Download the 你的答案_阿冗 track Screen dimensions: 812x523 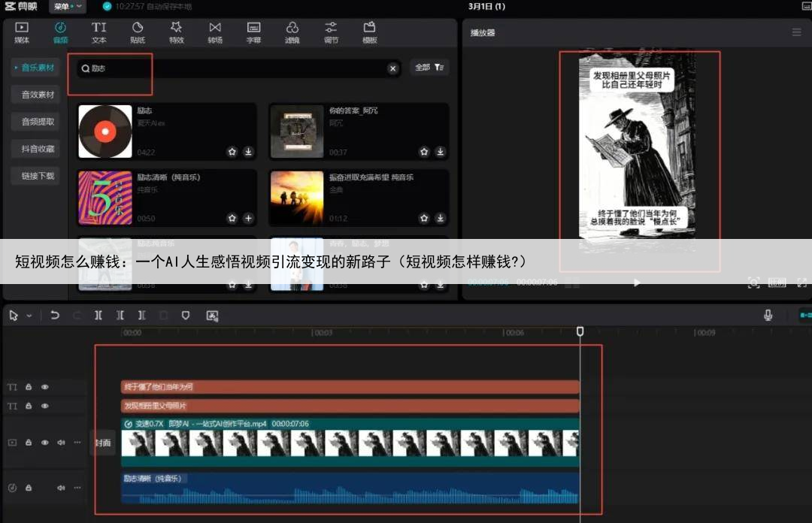coord(441,152)
